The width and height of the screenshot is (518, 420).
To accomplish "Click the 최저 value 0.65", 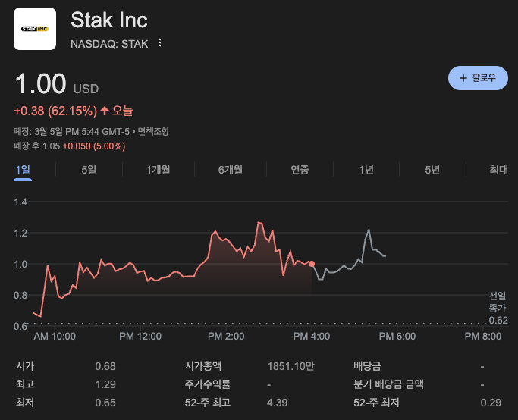I will click(x=105, y=403).
